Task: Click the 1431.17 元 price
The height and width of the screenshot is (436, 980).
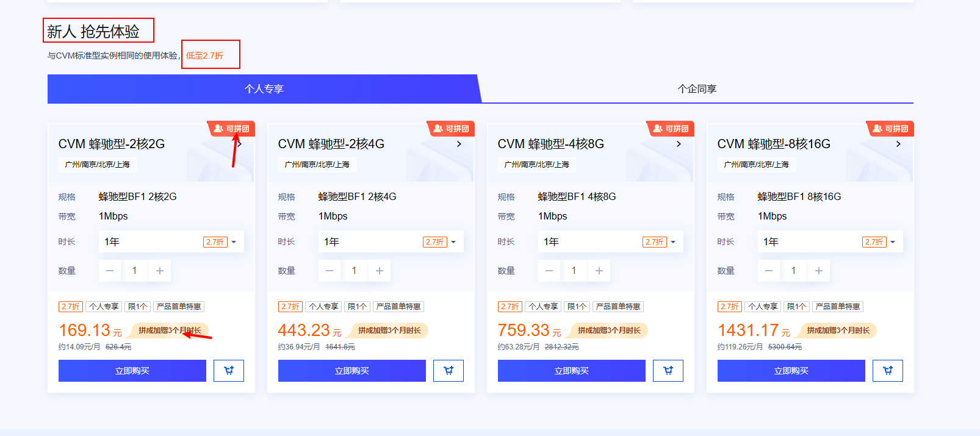Action: [x=754, y=331]
